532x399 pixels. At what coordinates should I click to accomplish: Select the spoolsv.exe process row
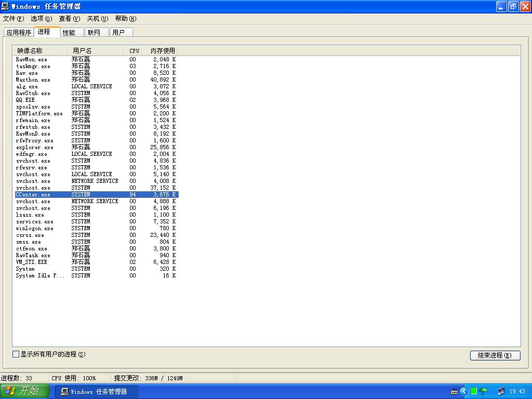[x=96, y=107]
